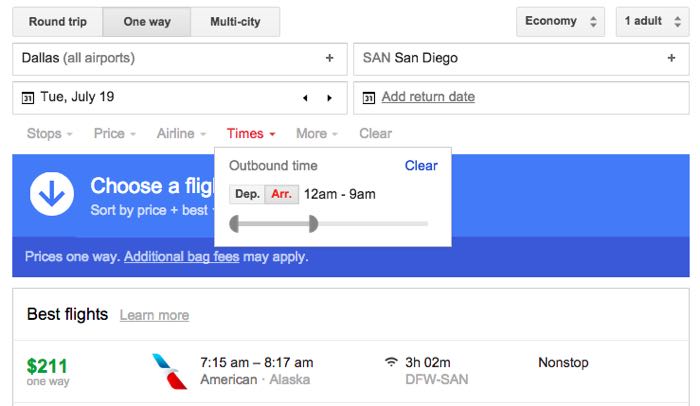Toggle the Arr. time filter button

click(x=281, y=194)
